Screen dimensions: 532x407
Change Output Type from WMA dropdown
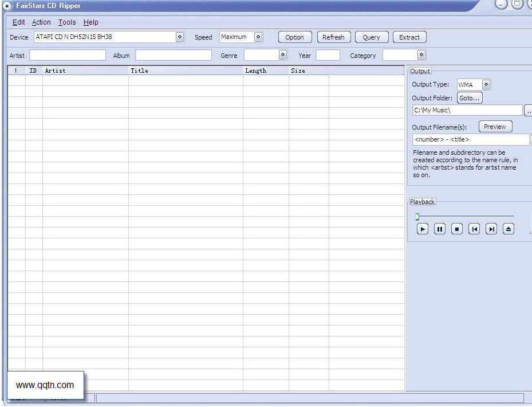486,85
